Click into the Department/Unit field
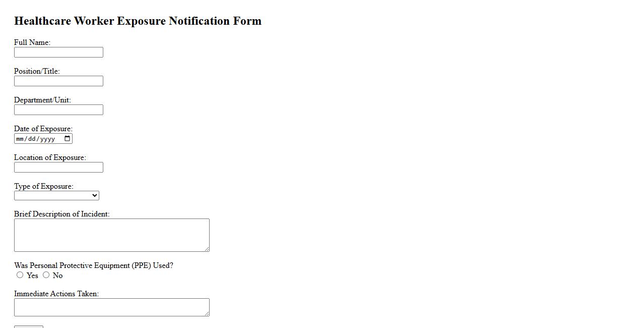Viewport: 644px width, 328px height. [58, 110]
